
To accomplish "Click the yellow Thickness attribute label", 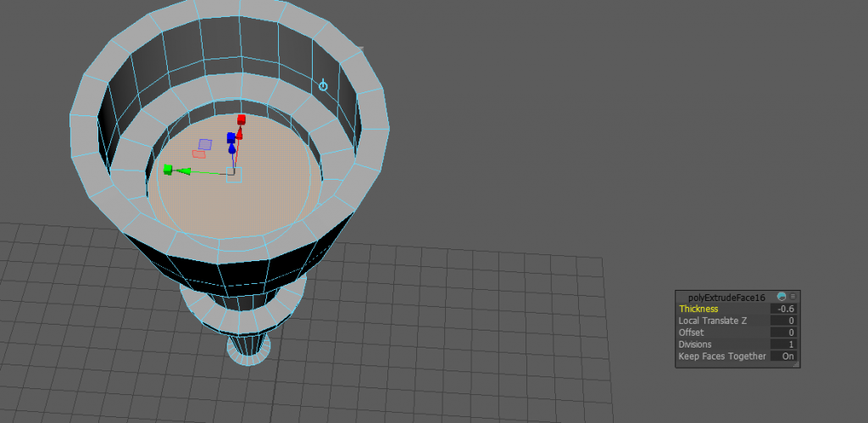I will pyautogui.click(x=698, y=309).
